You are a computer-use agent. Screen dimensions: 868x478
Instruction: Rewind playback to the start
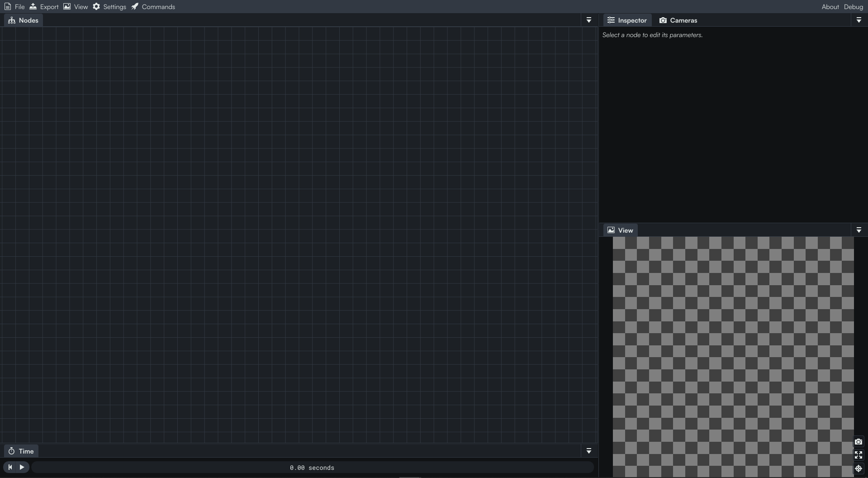[x=10, y=467]
